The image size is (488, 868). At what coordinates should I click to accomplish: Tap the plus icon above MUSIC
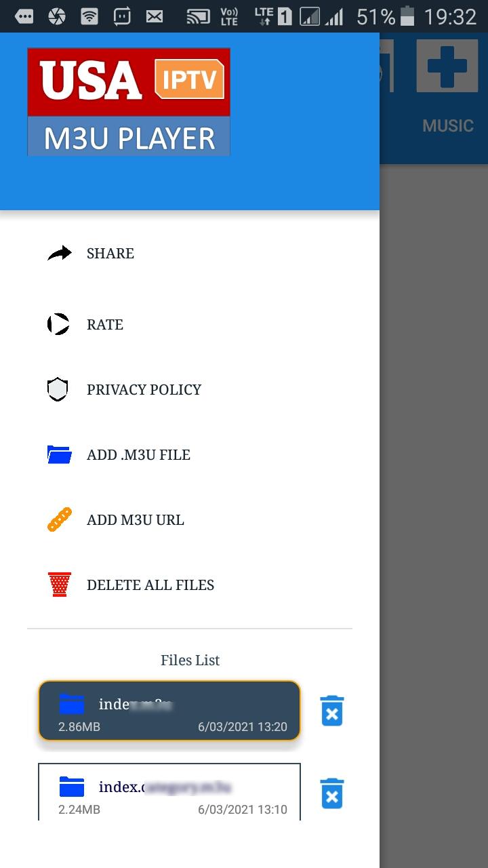pyautogui.click(x=447, y=66)
